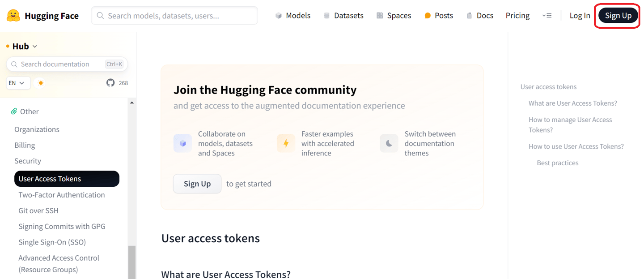
Task: Click the Docs page icon in navbar
Action: point(469,16)
